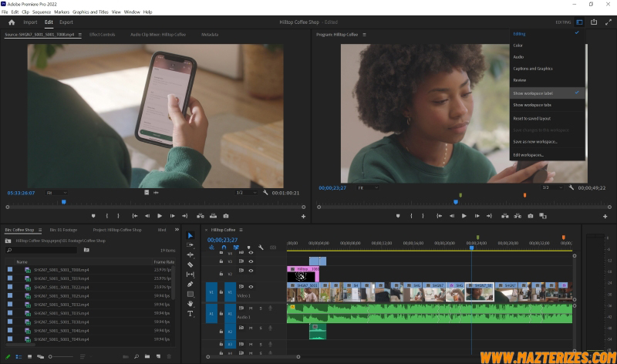617x364 pixels.
Task: Open Program panel menu hamburger
Action: (364, 35)
